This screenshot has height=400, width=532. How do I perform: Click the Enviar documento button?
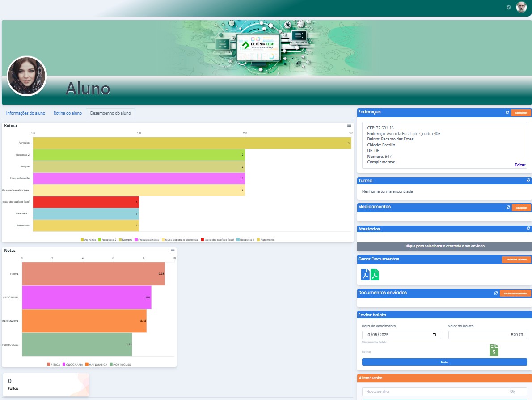515,294
